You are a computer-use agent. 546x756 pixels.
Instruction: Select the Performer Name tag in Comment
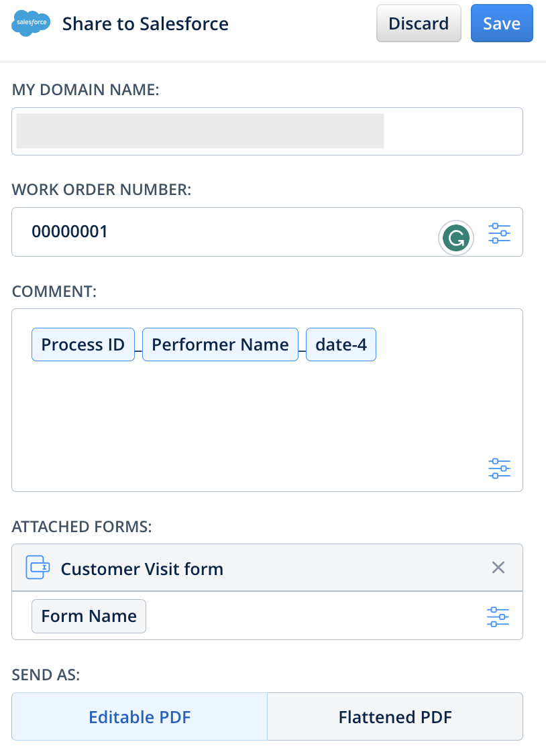(x=220, y=344)
